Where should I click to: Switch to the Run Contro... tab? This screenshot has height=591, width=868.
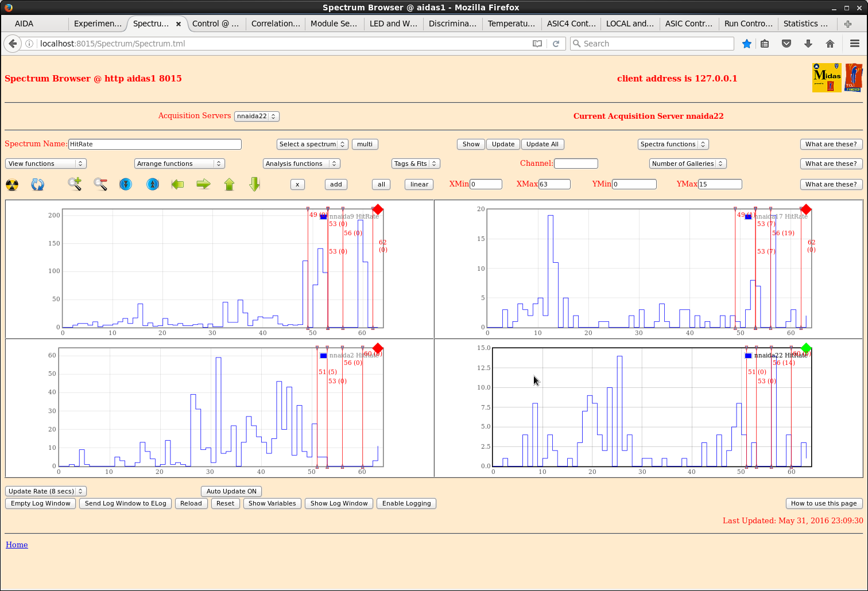[748, 24]
